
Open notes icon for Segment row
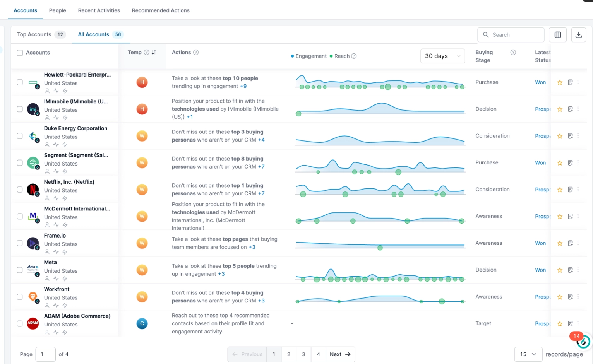pos(570,163)
